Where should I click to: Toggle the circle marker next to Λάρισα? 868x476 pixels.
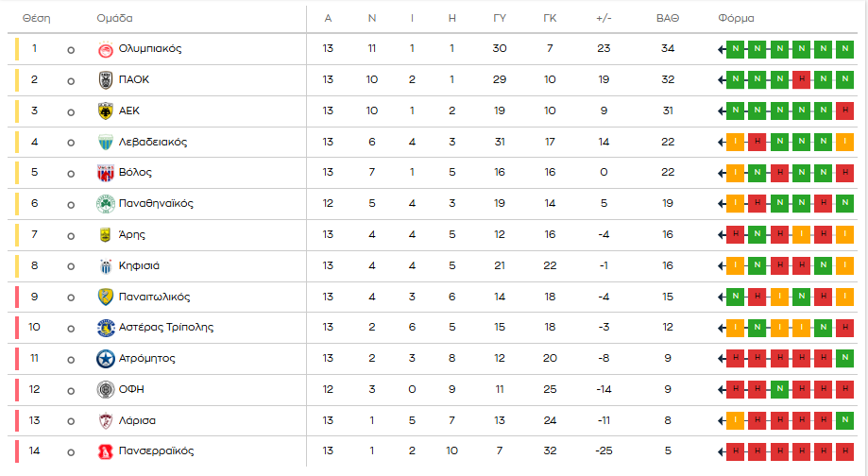point(71,421)
